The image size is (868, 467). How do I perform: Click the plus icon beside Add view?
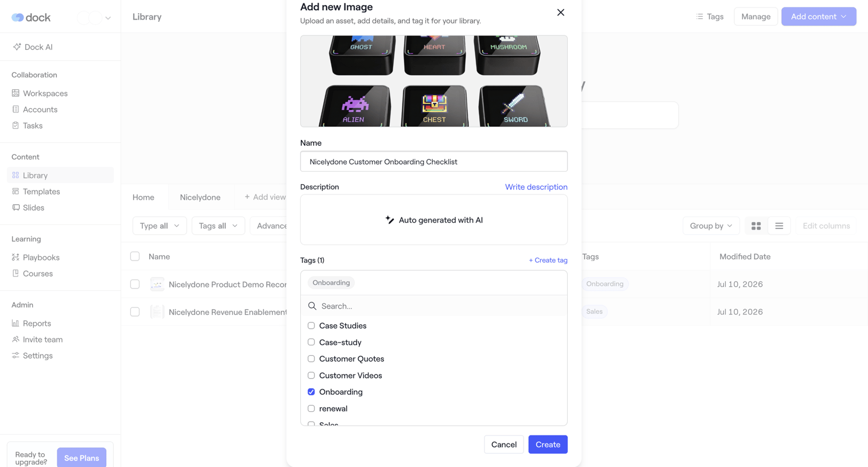coord(247,197)
